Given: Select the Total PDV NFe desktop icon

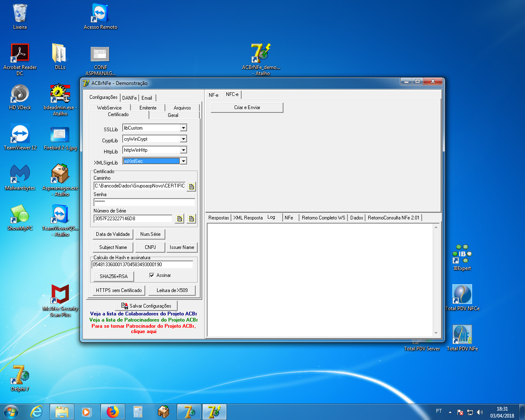Looking at the screenshot, I should click(x=462, y=338).
